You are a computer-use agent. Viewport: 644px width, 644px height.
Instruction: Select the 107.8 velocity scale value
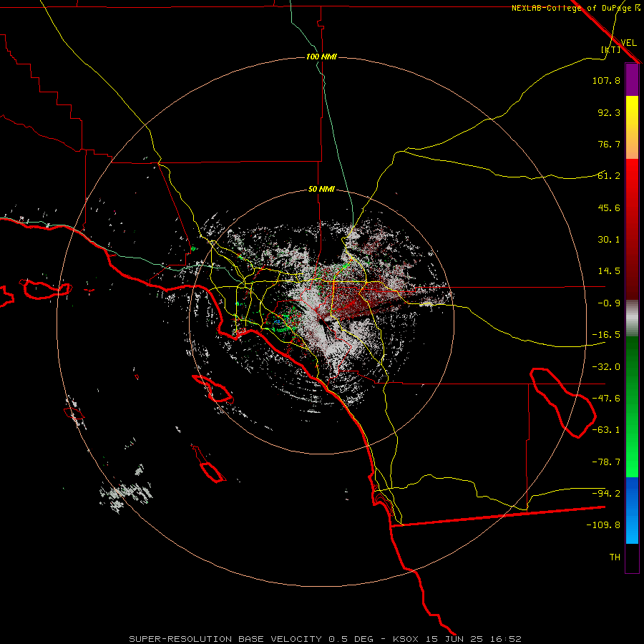click(x=606, y=80)
